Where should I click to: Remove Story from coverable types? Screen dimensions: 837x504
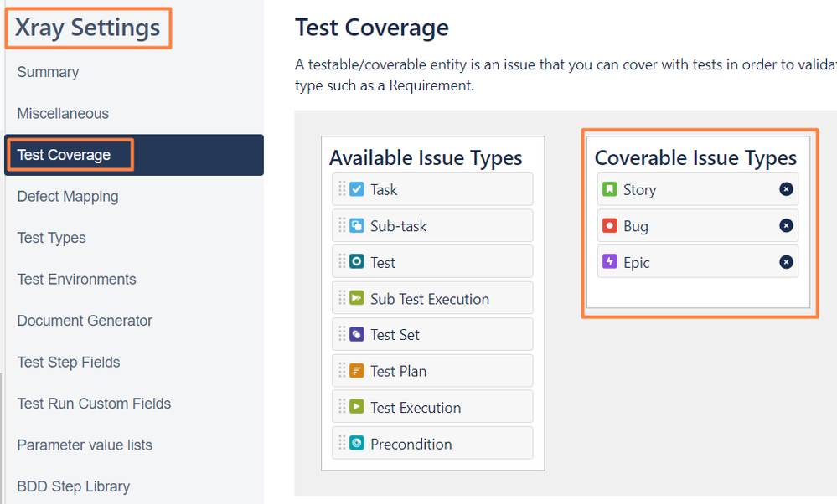[786, 189]
